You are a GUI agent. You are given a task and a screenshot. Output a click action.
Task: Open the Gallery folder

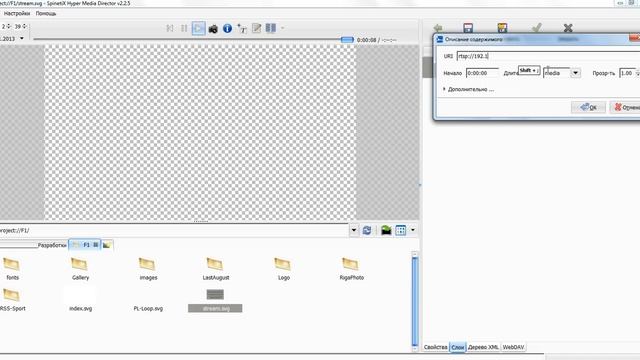click(x=80, y=268)
